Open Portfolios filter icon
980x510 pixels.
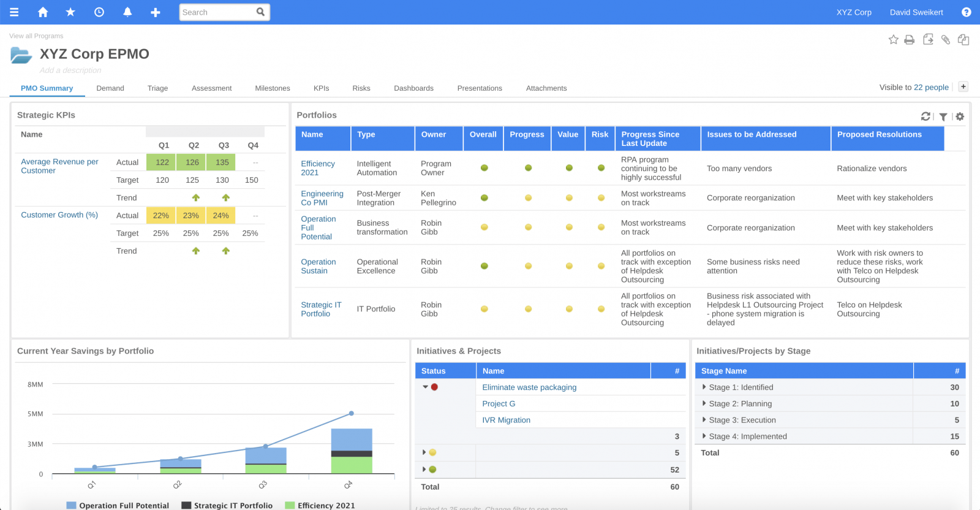pos(943,116)
